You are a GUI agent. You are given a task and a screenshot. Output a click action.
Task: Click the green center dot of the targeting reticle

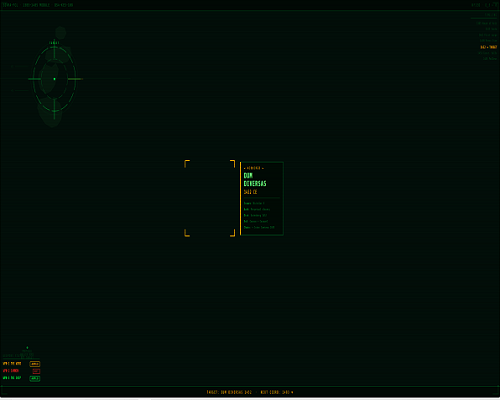pos(54,79)
